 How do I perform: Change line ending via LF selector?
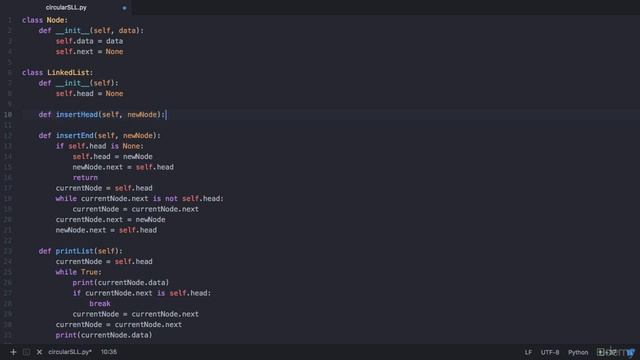tap(528, 352)
